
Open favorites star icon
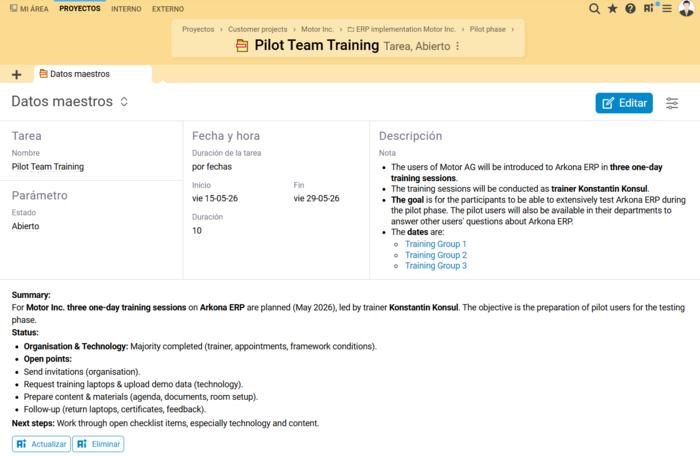click(x=612, y=8)
